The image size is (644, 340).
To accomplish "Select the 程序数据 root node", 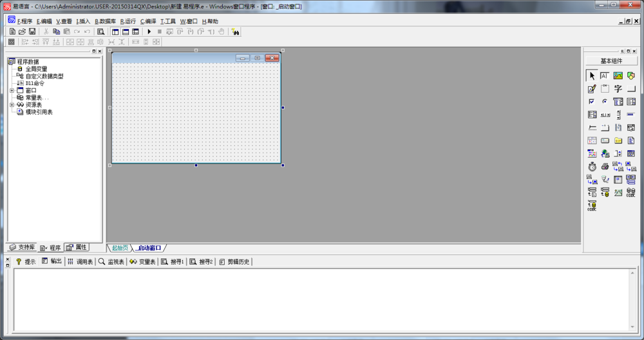I will (x=28, y=62).
